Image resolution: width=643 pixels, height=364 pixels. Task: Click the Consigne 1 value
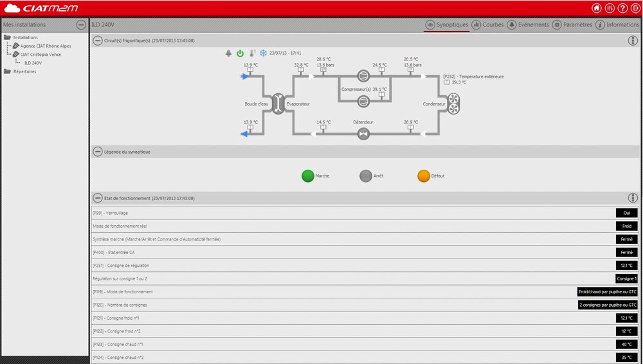[626, 278]
